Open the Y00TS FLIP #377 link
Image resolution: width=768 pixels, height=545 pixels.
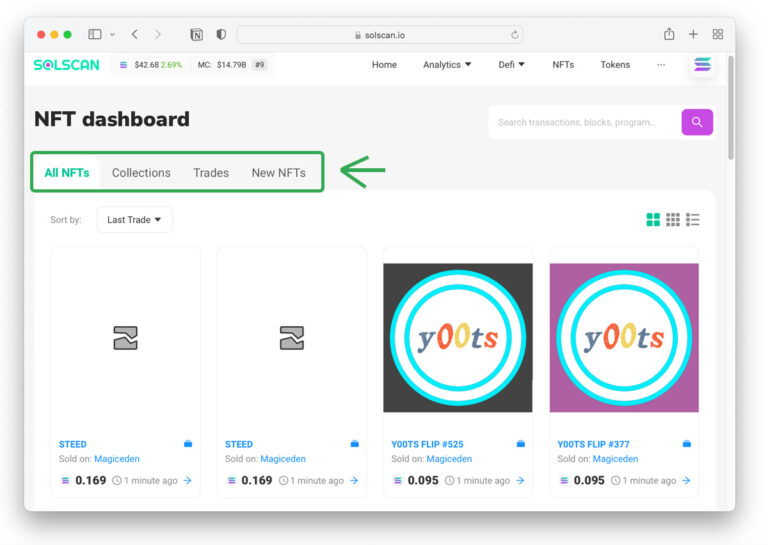[x=595, y=444]
